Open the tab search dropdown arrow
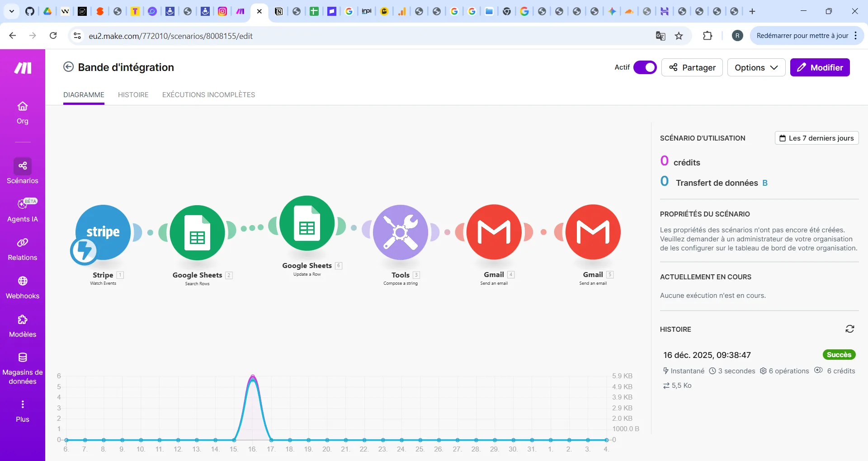Image resolution: width=868 pixels, height=461 pixels. click(x=12, y=11)
